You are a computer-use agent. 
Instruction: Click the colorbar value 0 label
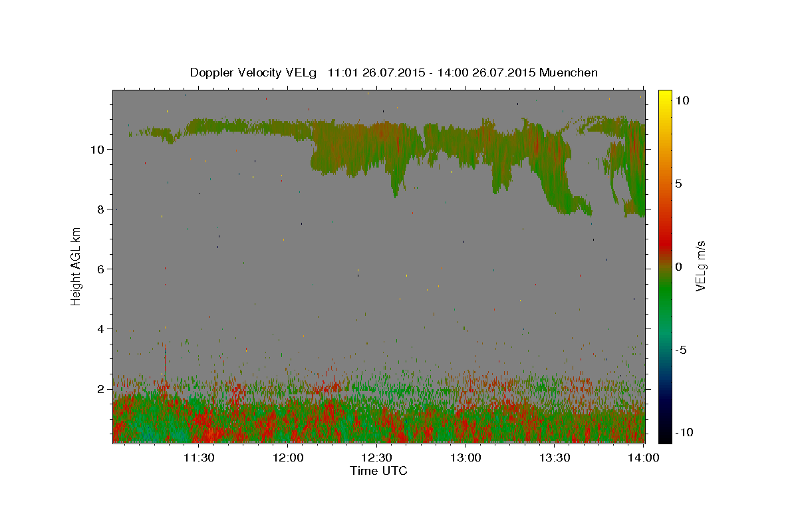coord(680,266)
